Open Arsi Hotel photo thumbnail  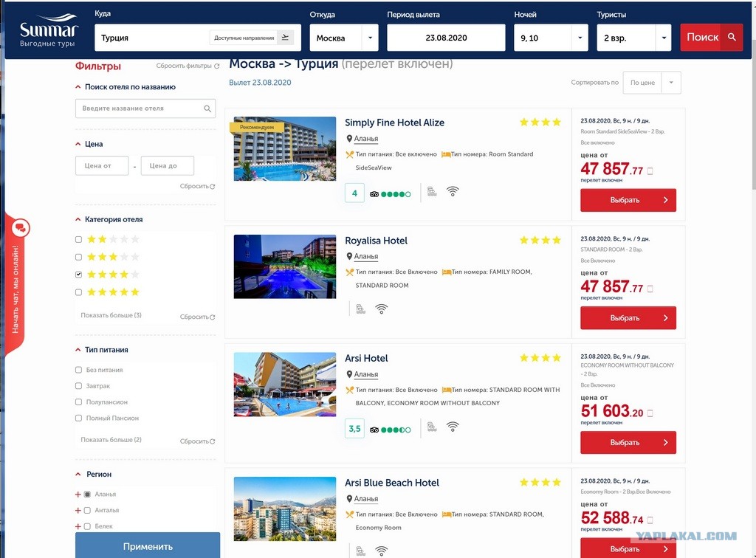[x=285, y=384]
